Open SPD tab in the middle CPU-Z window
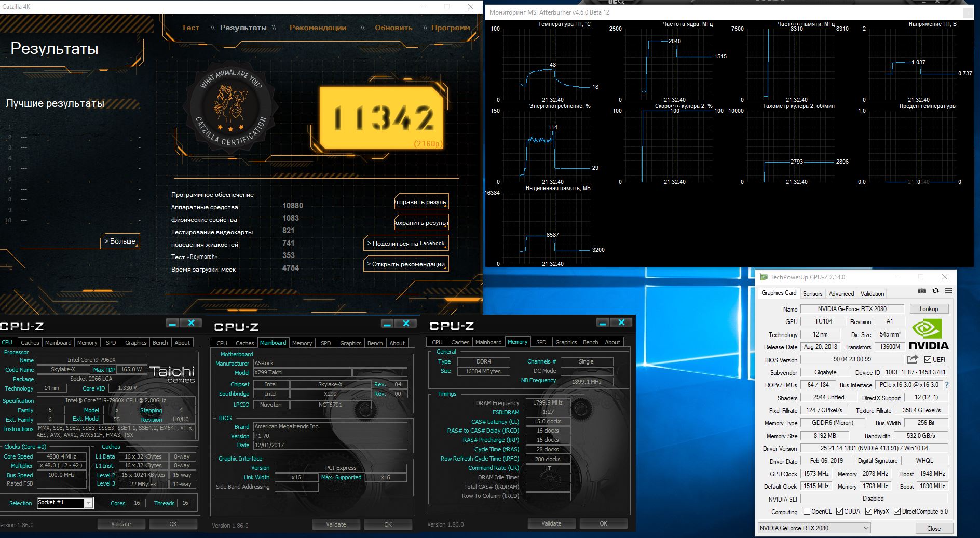 (325, 343)
